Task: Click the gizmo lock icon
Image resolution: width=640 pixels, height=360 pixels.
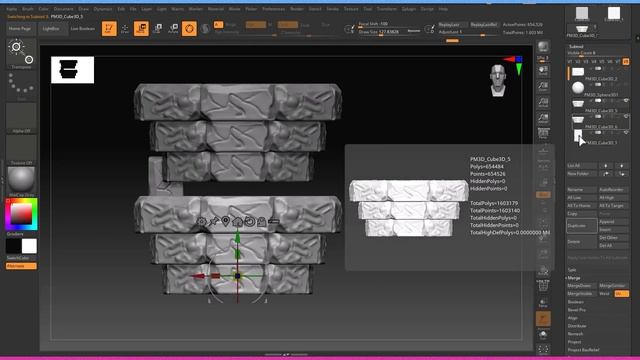Action: (x=262, y=222)
